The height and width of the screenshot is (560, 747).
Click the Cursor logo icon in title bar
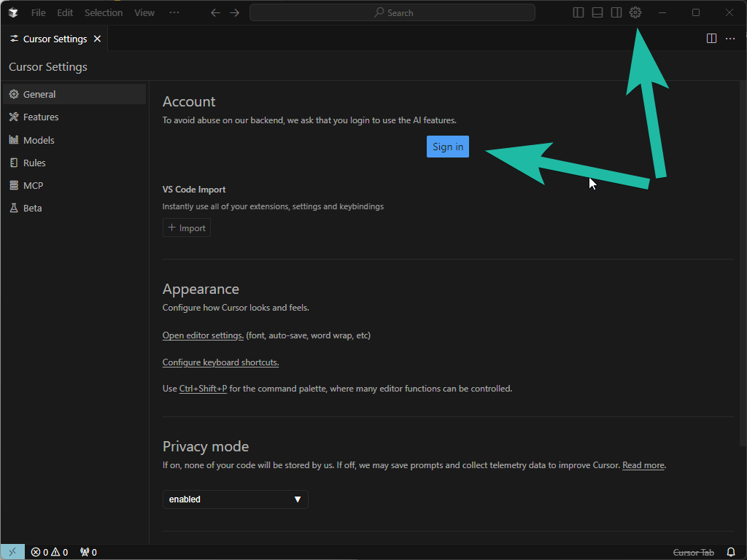[13, 13]
